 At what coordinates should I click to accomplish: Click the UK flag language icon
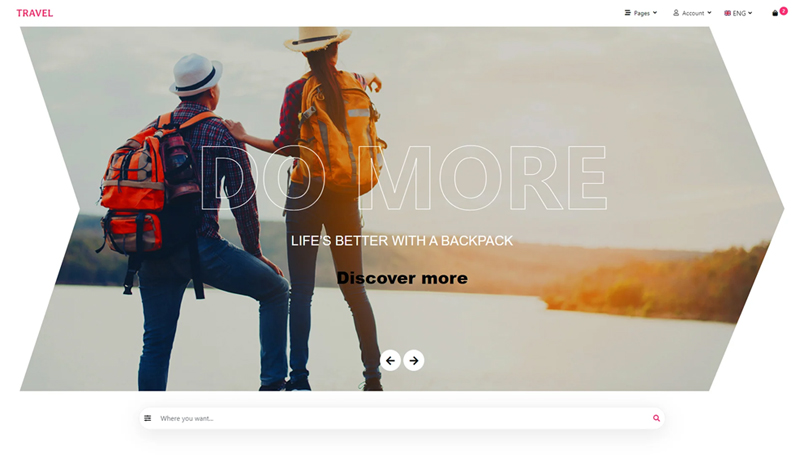coord(728,13)
